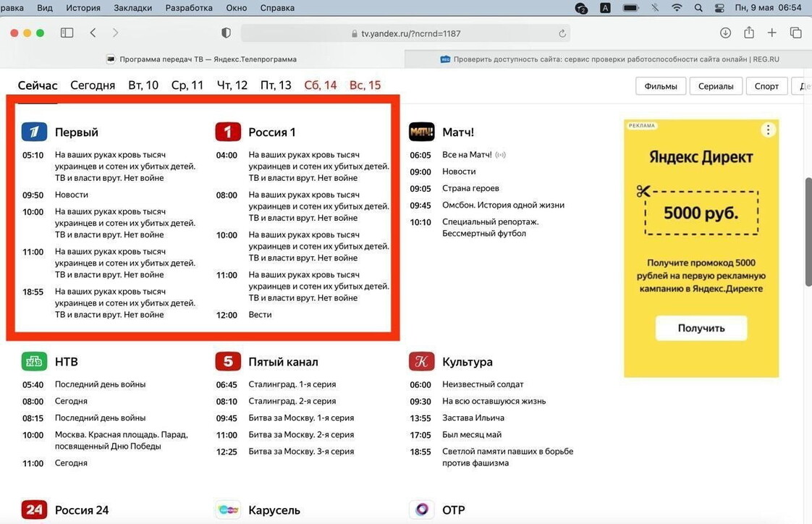
Task: Open the Окно menu
Action: 236,8
